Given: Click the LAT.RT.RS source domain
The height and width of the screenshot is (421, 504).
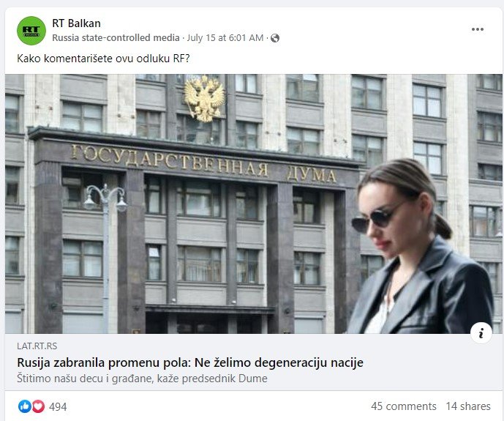Looking at the screenshot, I should click(37, 346).
